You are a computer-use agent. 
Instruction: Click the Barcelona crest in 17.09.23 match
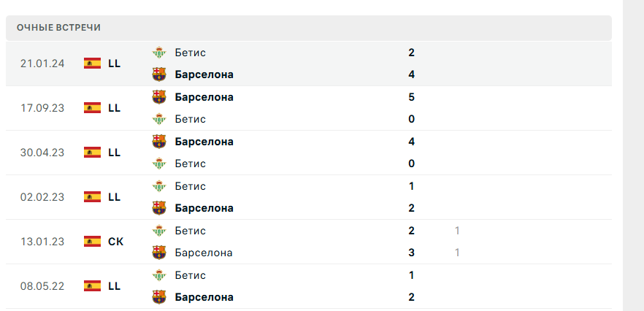158,97
